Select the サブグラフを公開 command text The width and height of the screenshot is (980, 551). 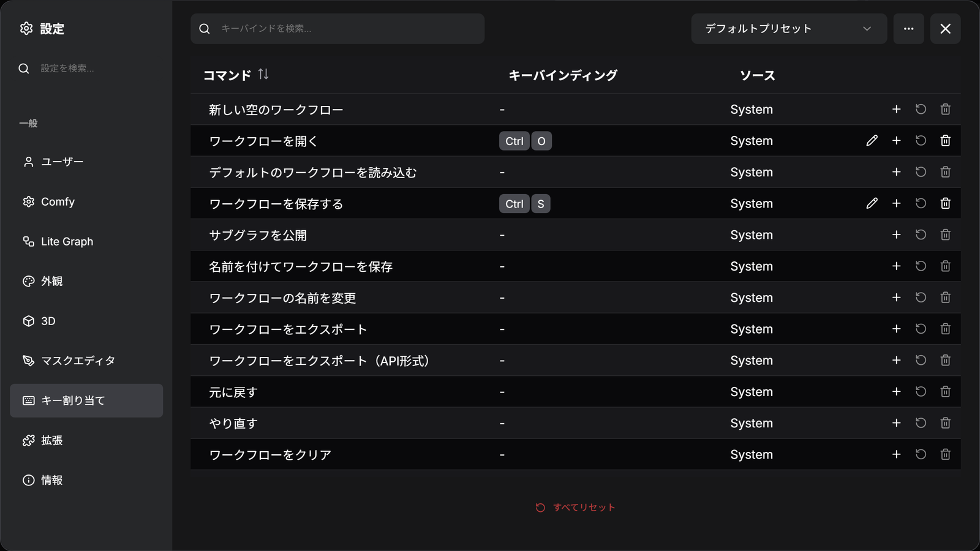[x=258, y=235]
